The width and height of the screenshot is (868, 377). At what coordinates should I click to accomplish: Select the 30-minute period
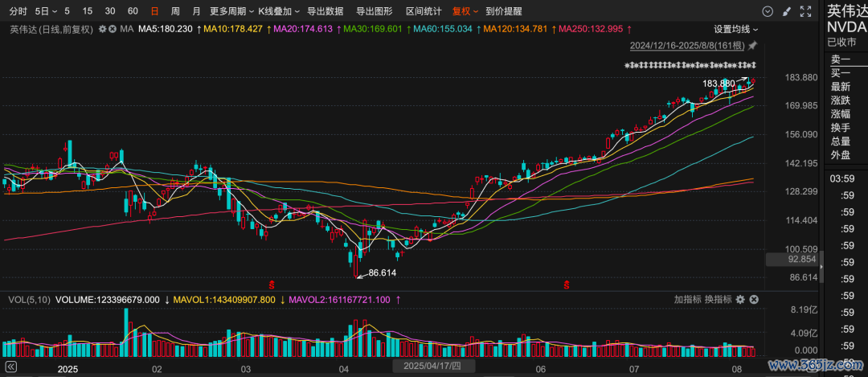point(110,11)
